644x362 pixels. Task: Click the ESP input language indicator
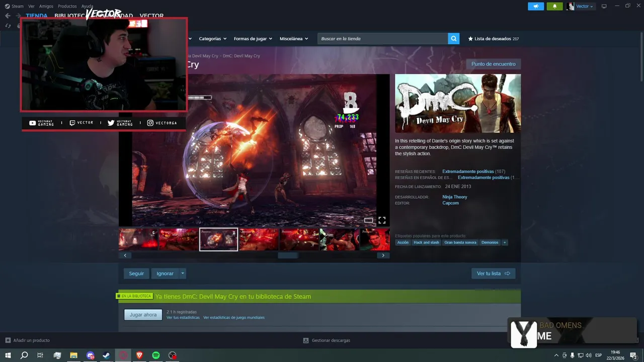tap(599, 355)
